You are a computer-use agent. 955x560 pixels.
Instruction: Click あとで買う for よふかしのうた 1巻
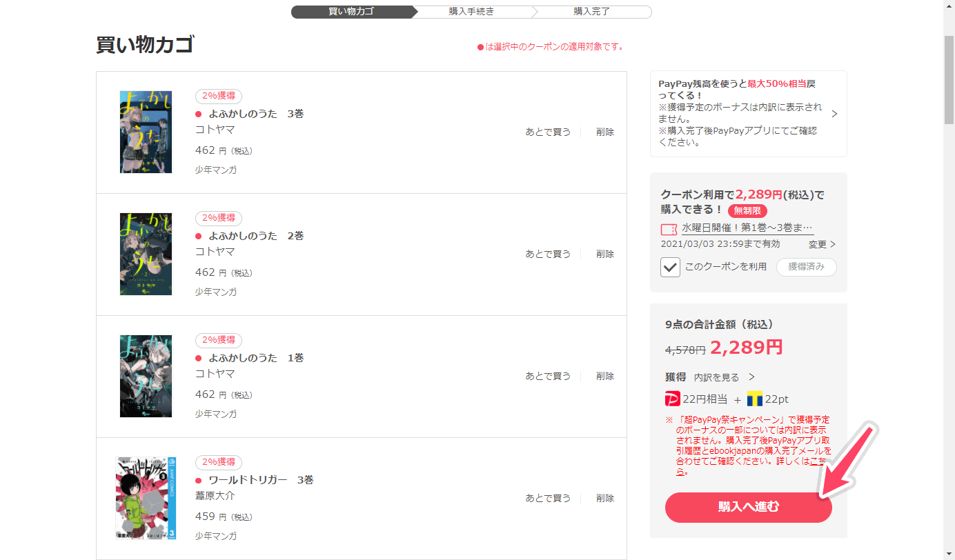pyautogui.click(x=548, y=376)
